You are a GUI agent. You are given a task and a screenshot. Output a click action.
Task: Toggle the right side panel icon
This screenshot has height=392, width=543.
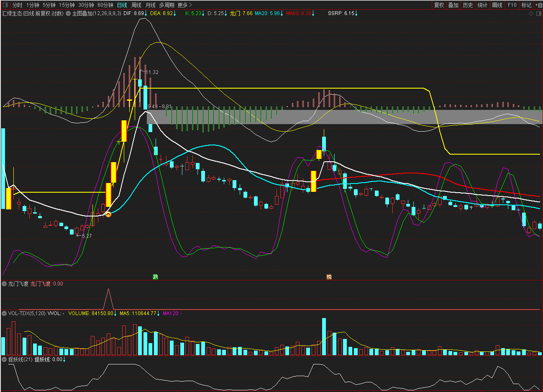coord(538,13)
